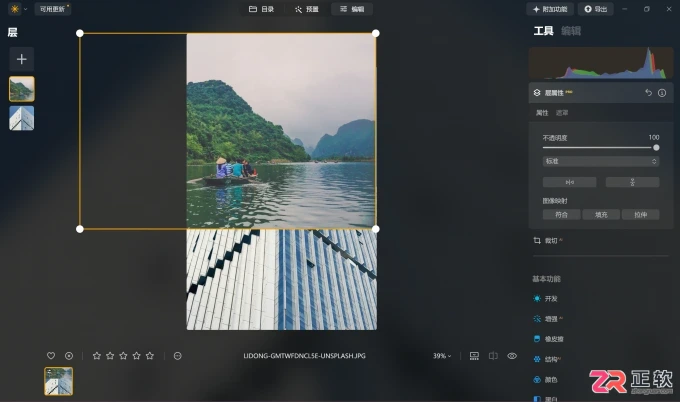Toggle the eye preview original icon
Image resolution: width=680 pixels, height=402 pixels.
512,356
